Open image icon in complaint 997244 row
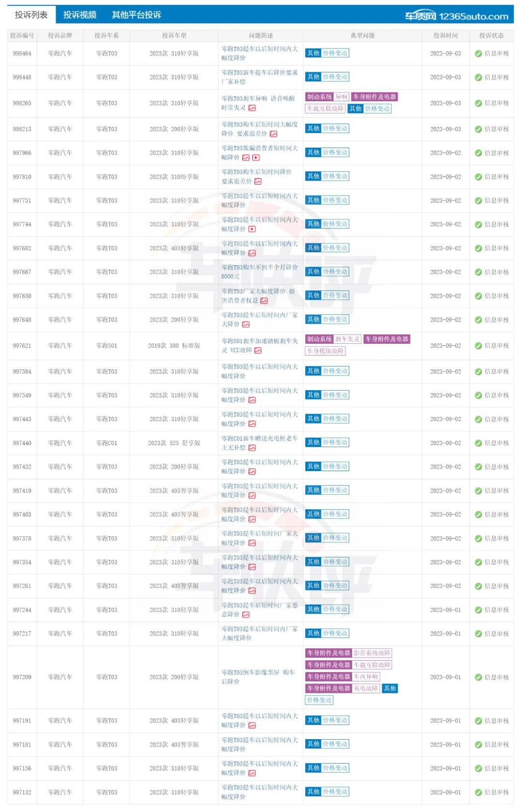 [x=246, y=615]
